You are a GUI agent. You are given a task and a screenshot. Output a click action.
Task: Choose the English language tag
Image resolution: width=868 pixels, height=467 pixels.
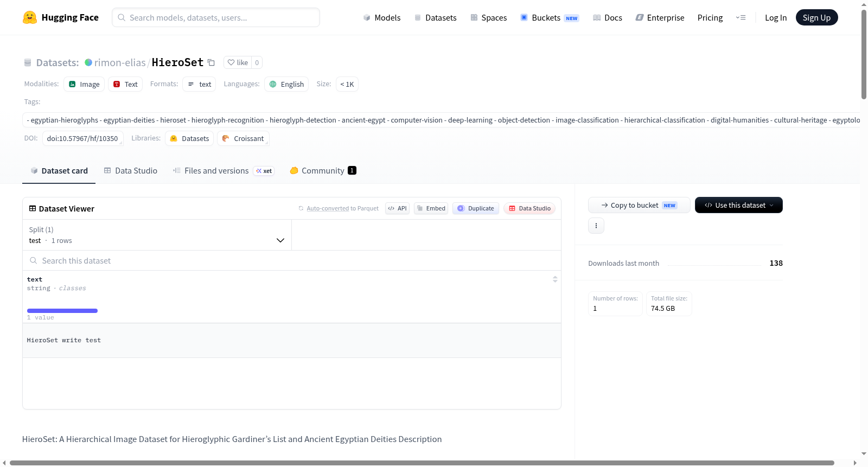click(286, 84)
